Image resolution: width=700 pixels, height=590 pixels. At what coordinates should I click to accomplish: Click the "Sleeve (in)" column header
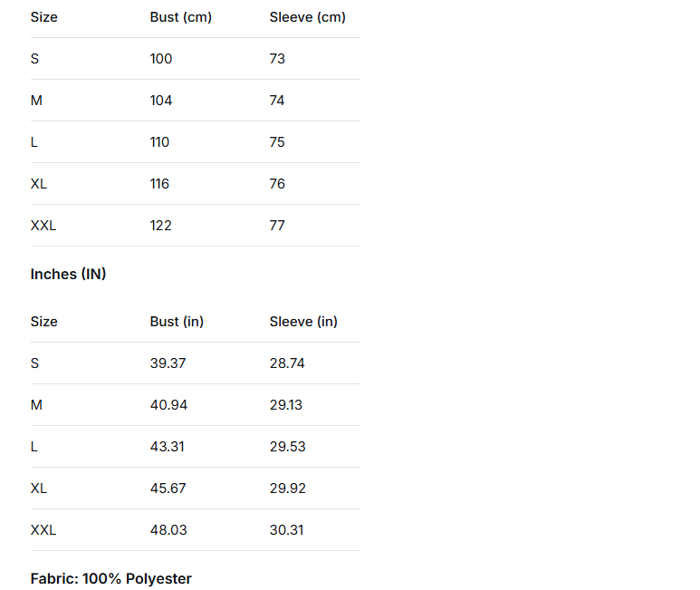point(303,322)
